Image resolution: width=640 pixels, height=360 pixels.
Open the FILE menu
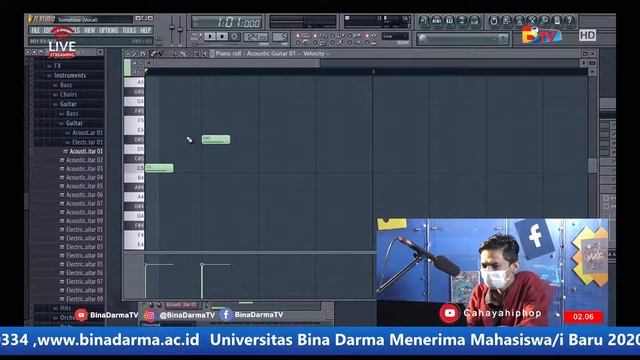(36, 30)
